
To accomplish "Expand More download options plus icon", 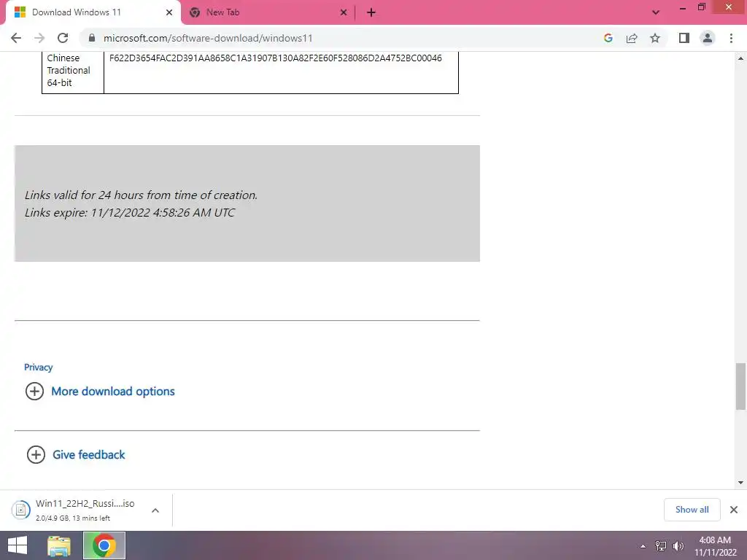I will click(34, 391).
